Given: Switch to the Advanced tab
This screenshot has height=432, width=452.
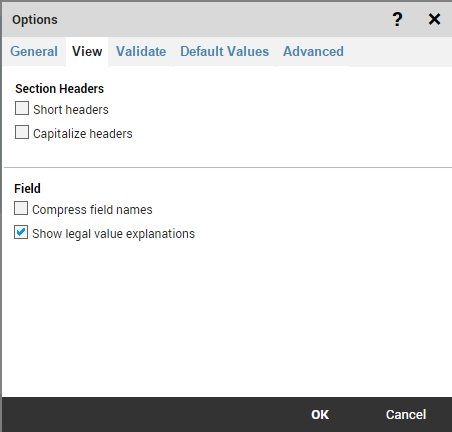Looking at the screenshot, I should coord(313,52).
